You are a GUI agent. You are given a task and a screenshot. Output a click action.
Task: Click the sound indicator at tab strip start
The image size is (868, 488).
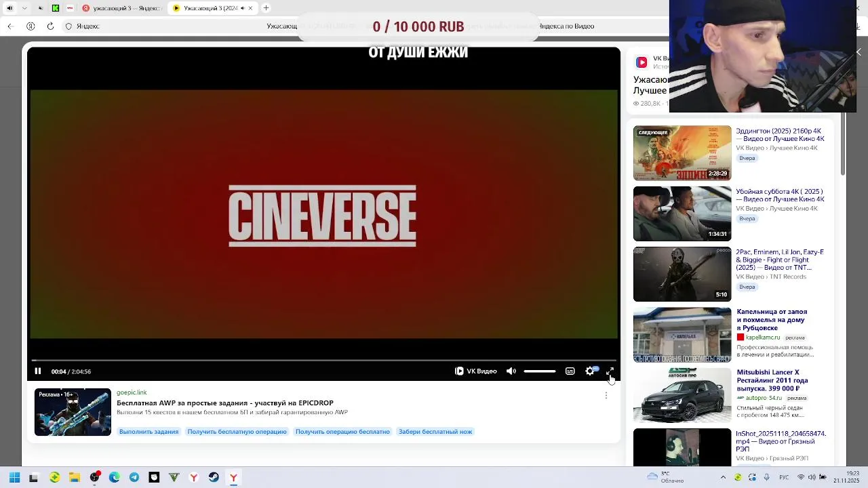(9, 8)
